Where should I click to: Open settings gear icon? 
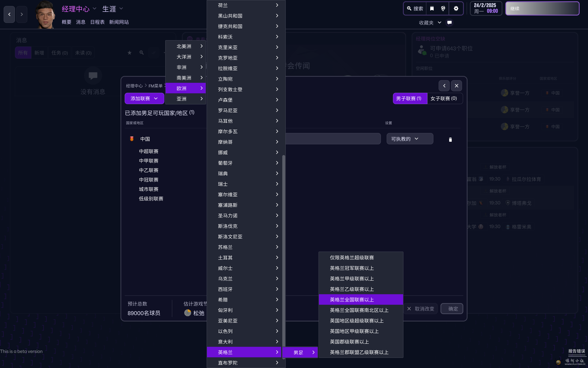click(x=456, y=9)
